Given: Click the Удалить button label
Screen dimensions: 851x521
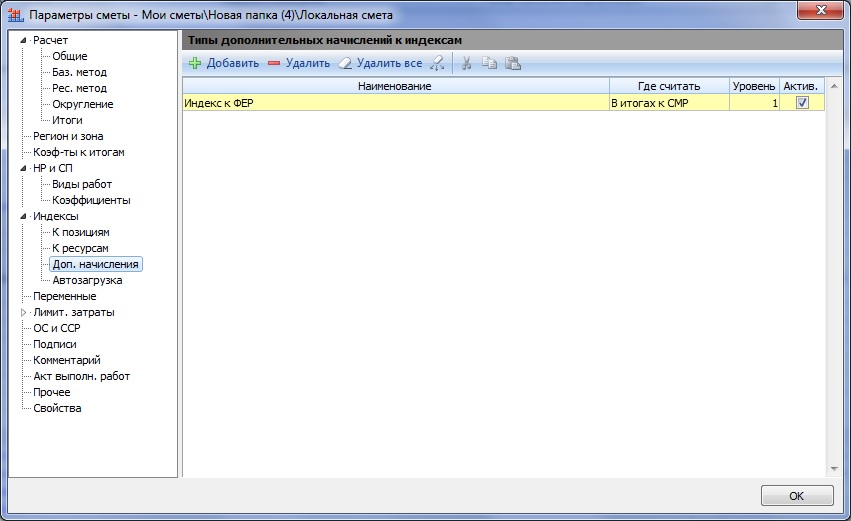Looking at the screenshot, I should pyautogui.click(x=308, y=63).
